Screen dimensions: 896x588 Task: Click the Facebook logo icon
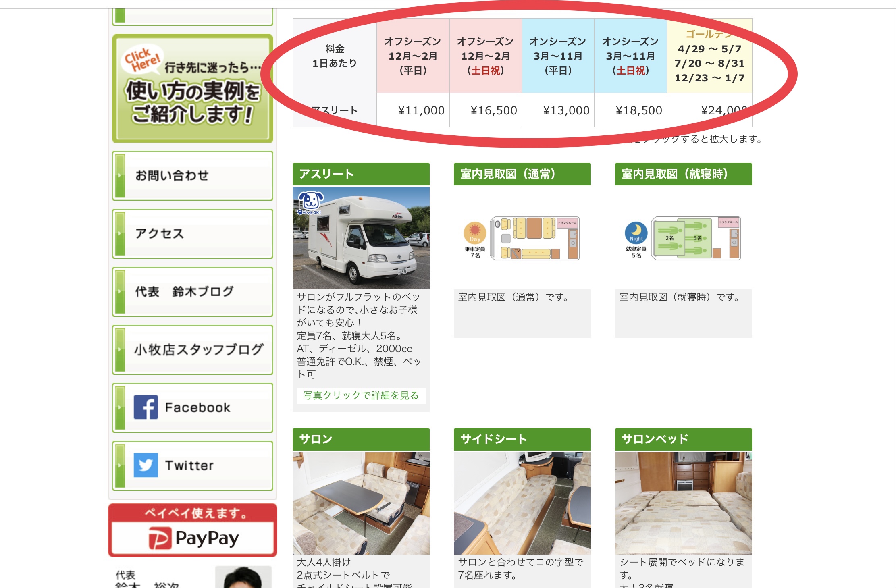click(146, 407)
